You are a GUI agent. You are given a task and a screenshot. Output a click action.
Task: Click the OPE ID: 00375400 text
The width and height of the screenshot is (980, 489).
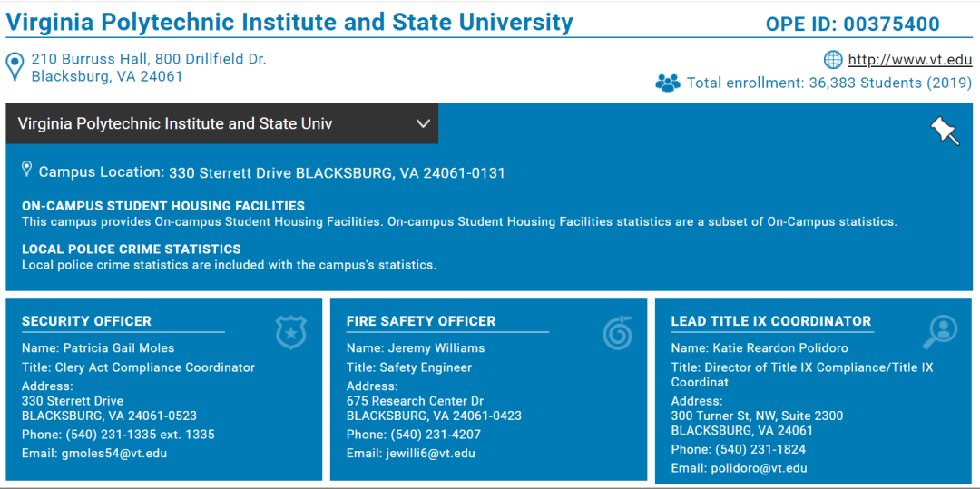pos(852,24)
